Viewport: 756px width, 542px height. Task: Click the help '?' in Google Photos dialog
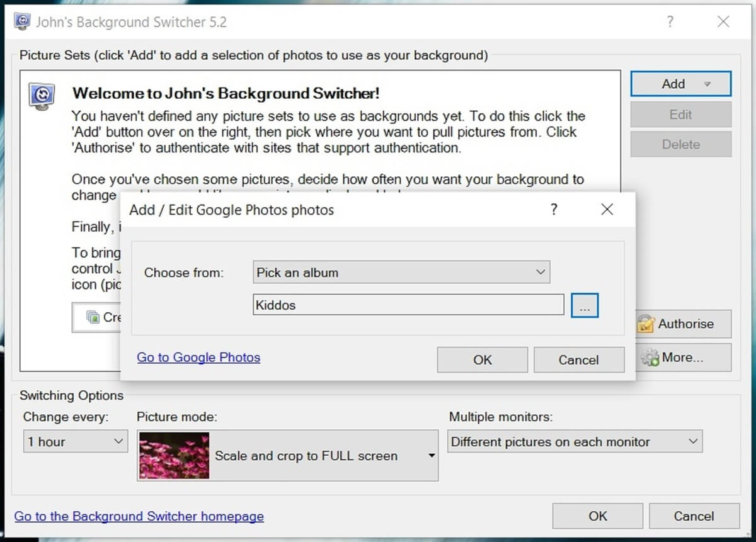554,210
